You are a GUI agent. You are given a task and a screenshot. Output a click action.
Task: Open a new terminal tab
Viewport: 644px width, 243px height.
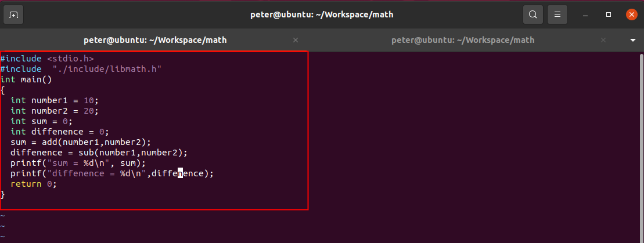pos(14,14)
